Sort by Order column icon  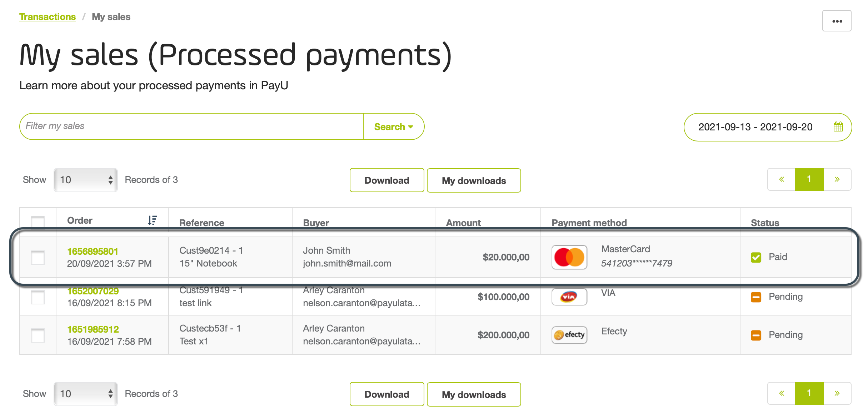tap(153, 220)
